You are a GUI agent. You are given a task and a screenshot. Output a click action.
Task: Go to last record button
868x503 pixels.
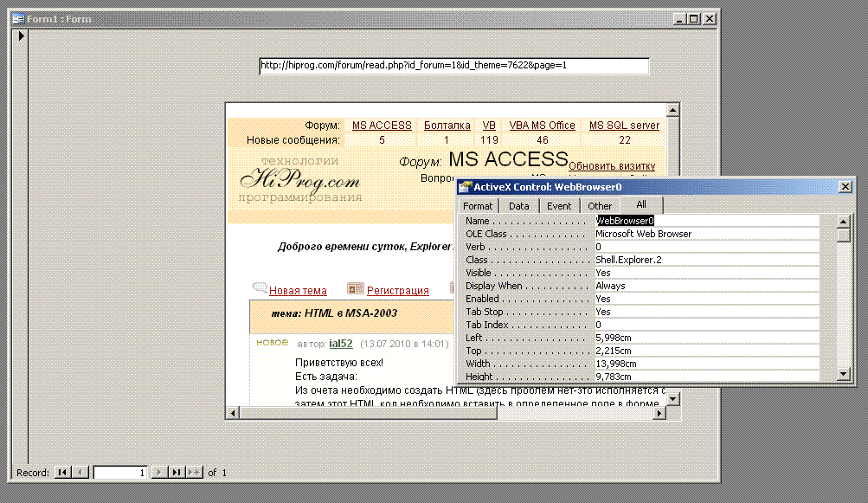pyautogui.click(x=176, y=473)
